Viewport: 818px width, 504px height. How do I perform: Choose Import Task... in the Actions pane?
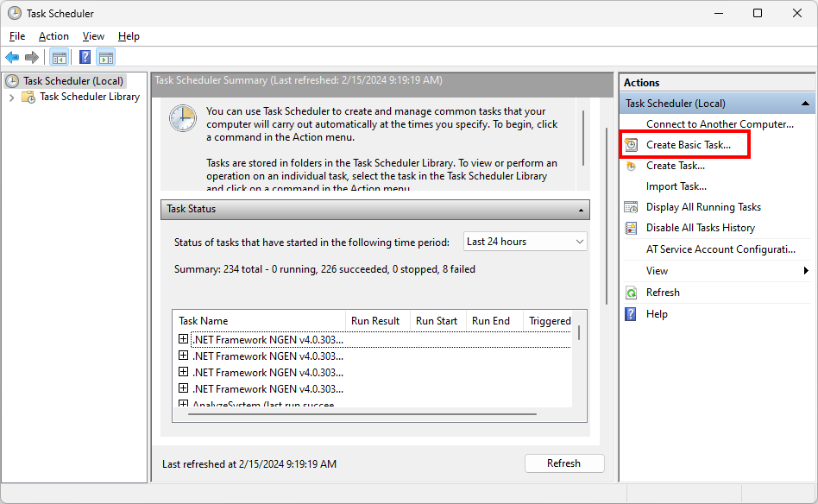[676, 186]
